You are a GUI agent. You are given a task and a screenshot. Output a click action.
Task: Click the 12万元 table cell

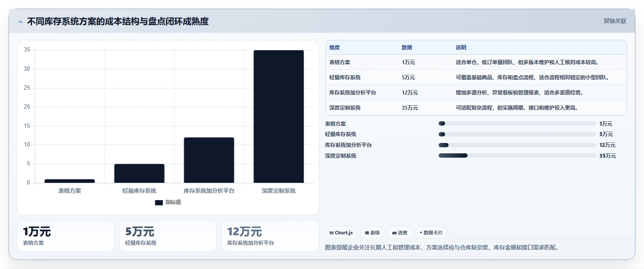click(x=410, y=93)
